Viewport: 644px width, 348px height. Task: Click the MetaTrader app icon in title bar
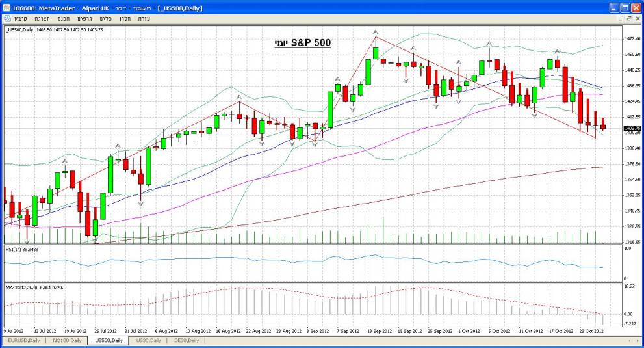click(x=7, y=7)
